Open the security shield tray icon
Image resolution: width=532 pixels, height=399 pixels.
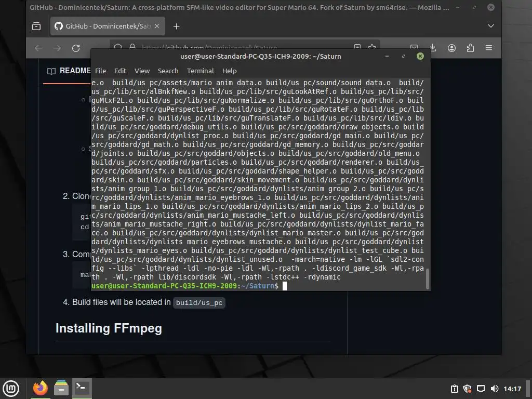click(467, 389)
